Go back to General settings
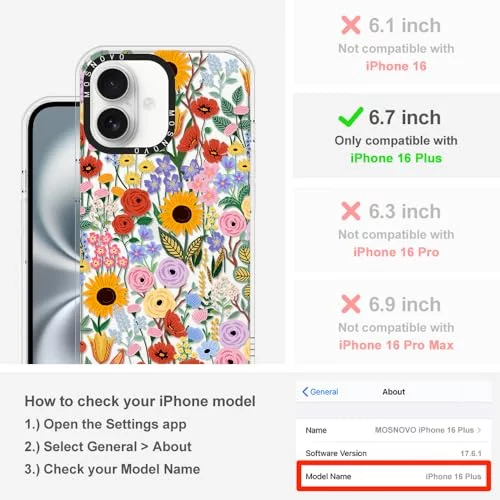 point(320,392)
